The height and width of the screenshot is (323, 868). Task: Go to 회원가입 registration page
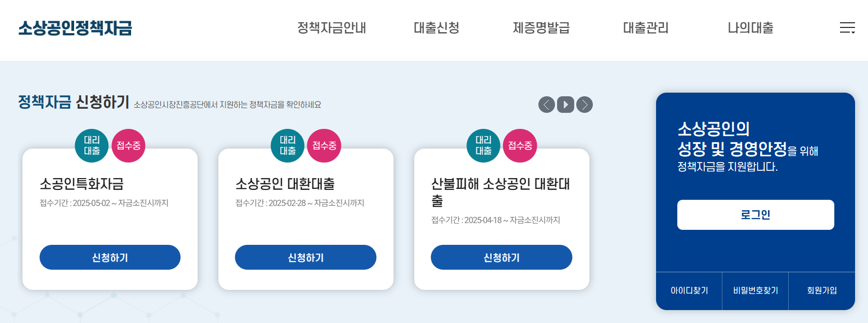click(821, 291)
